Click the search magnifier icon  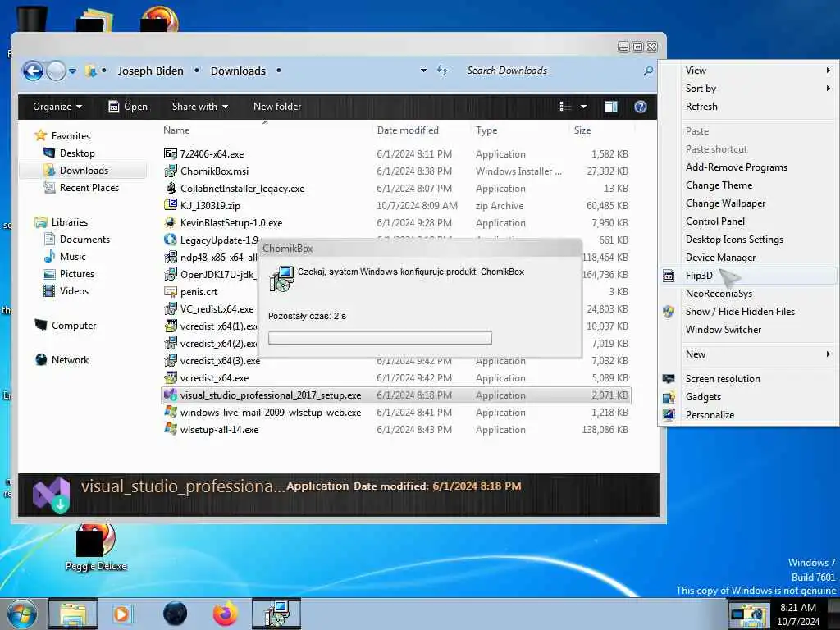point(648,71)
